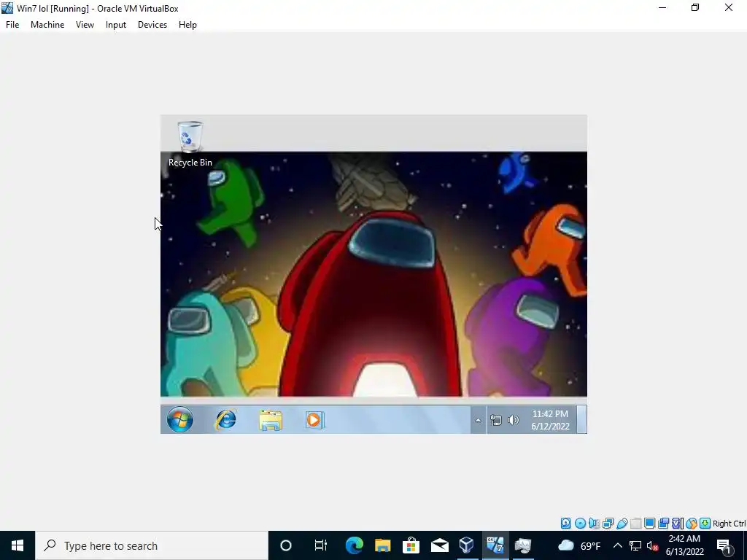Open the Machine menu
Viewport: 747px width, 560px height.
click(x=47, y=25)
